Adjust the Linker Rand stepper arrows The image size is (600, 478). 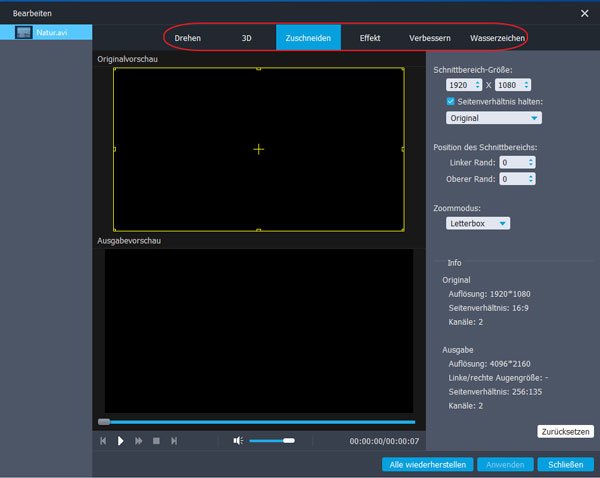(530, 162)
